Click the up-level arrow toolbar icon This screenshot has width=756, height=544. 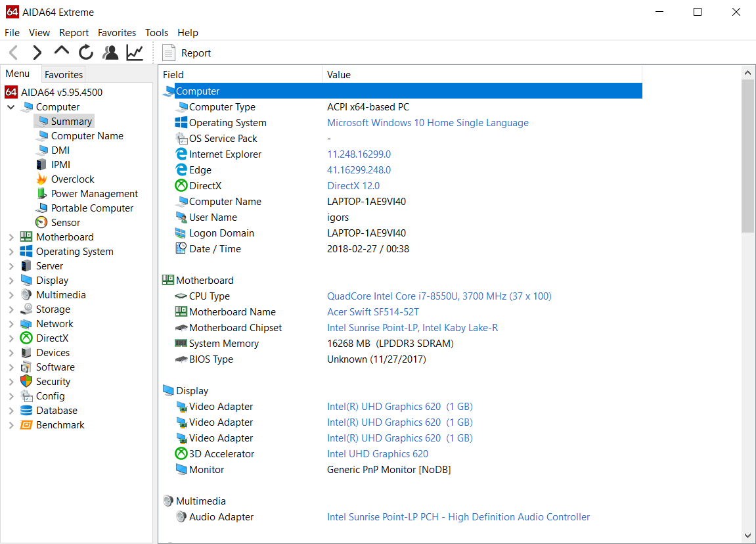tap(62, 51)
